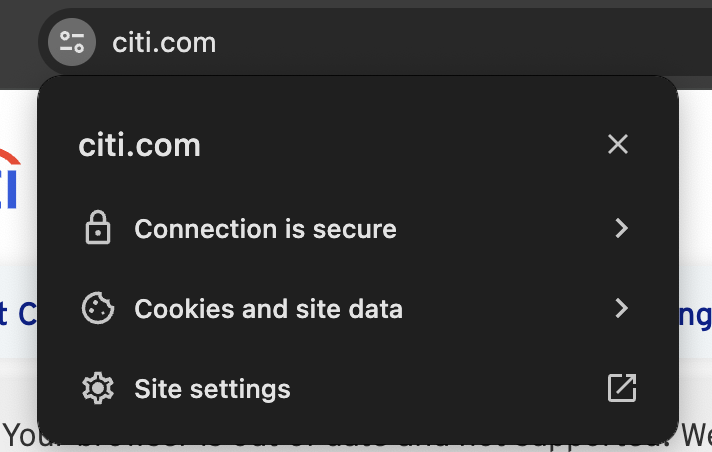Viewport: 712px width, 452px height.
Task: Open the Connection is secure entry
Action: [x=265, y=229]
